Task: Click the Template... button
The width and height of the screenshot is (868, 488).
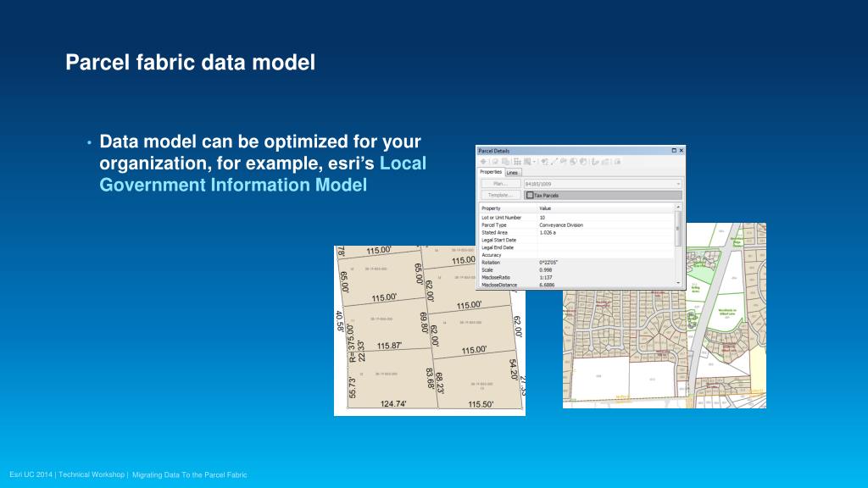Action: [500, 196]
